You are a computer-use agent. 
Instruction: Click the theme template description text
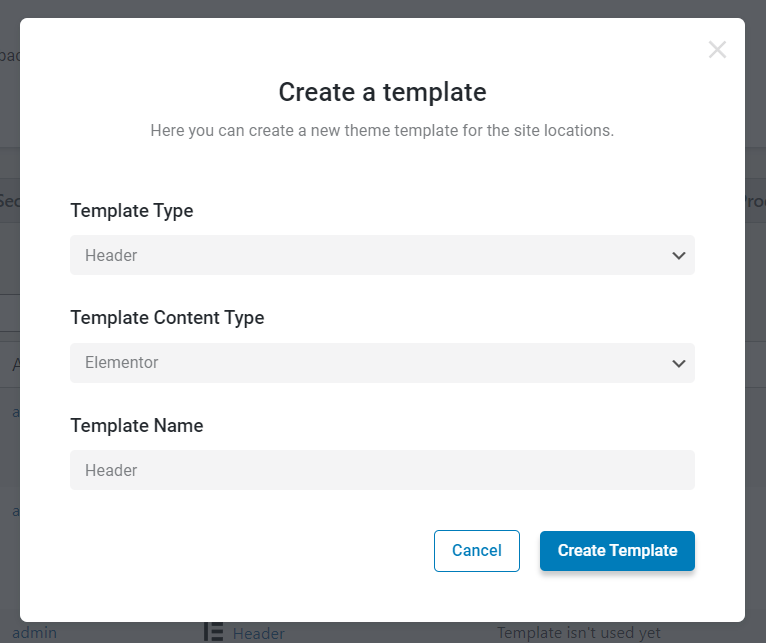(382, 130)
